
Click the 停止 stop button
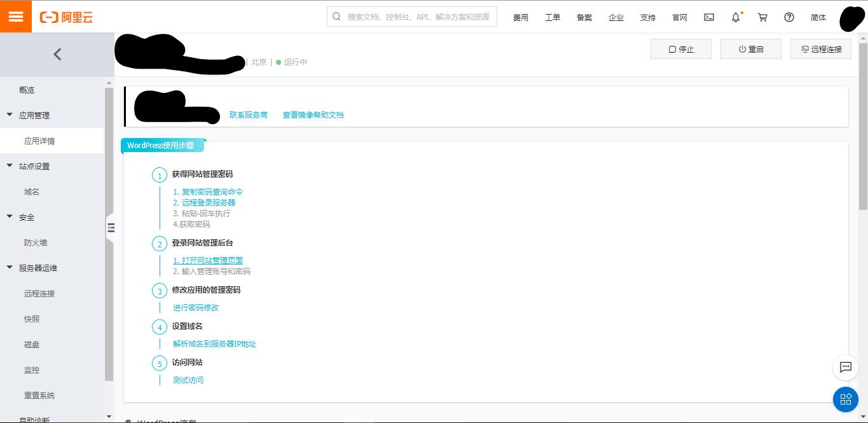click(x=680, y=48)
